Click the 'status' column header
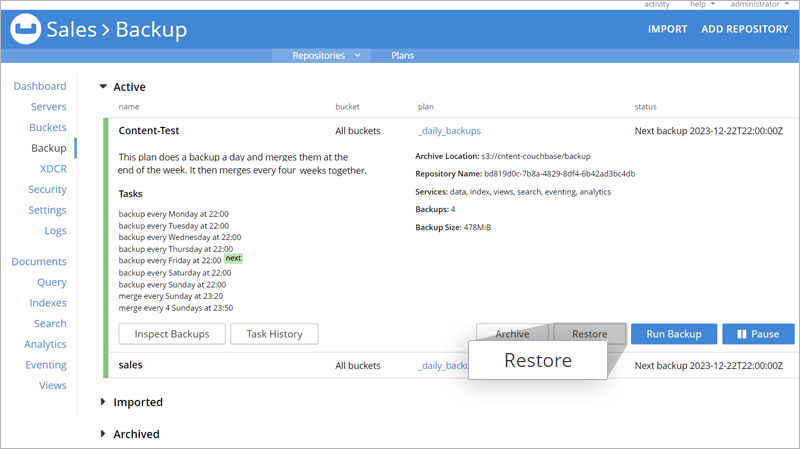This screenshot has width=800, height=449. point(645,107)
